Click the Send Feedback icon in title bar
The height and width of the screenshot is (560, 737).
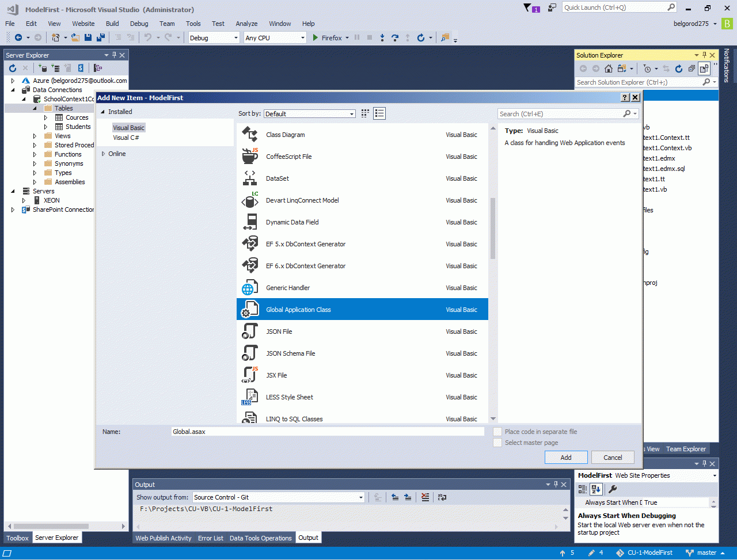pos(552,8)
